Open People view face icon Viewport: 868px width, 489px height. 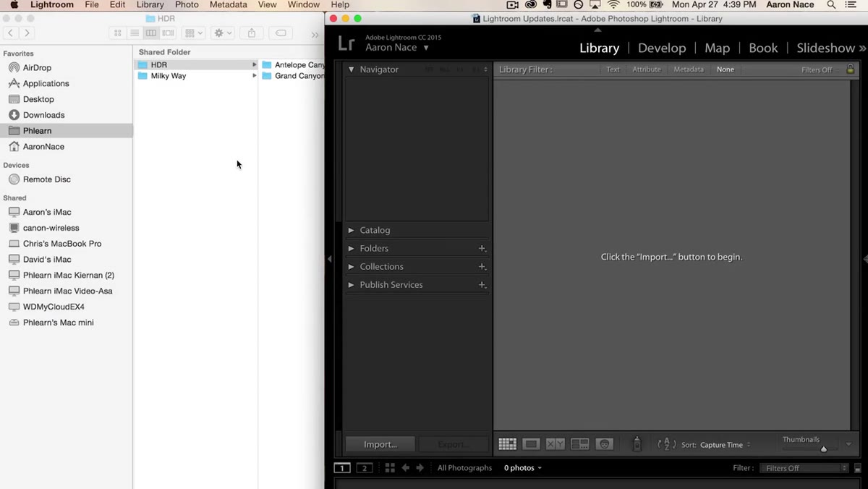coord(604,444)
